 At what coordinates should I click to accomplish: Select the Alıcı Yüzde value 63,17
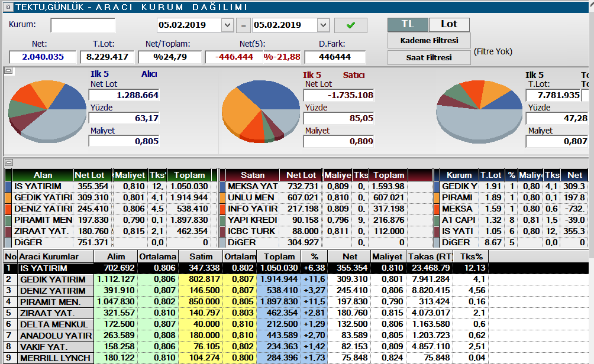[x=124, y=118]
